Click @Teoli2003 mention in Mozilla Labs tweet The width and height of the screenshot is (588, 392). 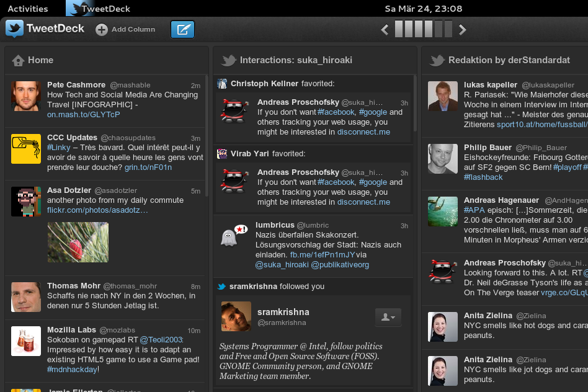[x=161, y=340]
